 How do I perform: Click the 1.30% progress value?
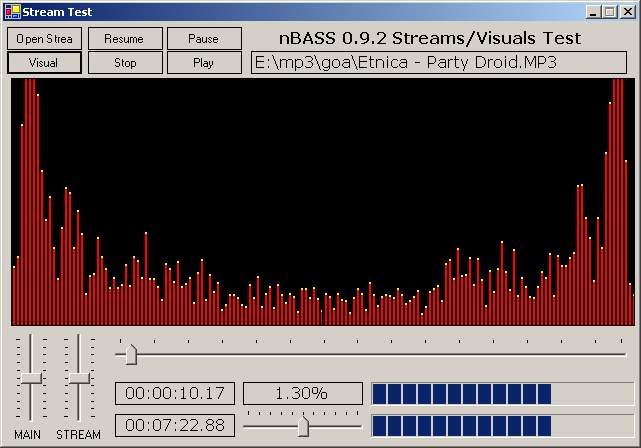coord(303,393)
